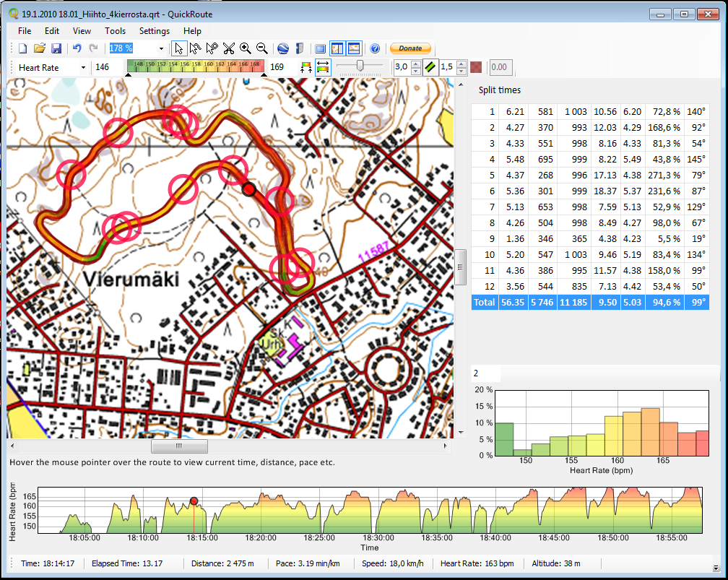Click the Pace: 3.19 min/km status entry
This screenshot has width=728, height=580.
308,563
